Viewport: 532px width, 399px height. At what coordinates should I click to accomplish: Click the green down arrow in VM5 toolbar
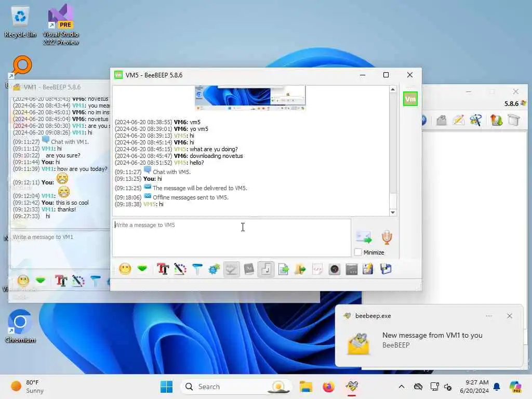pos(142,269)
